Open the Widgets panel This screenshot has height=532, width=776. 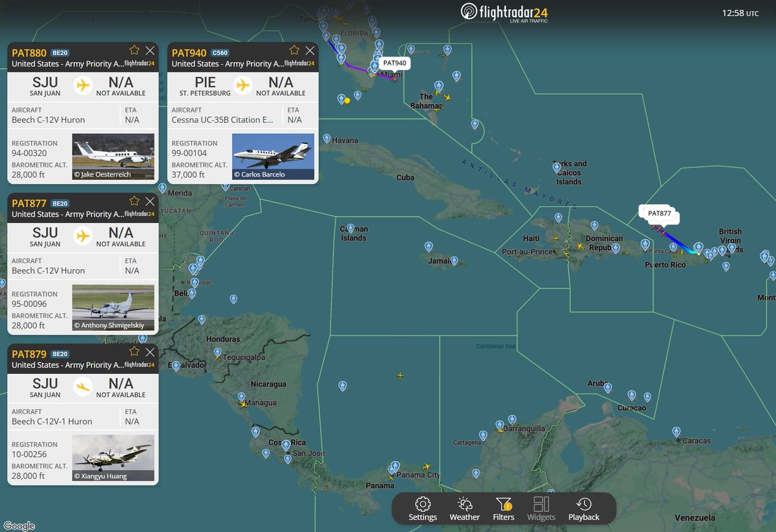[541, 509]
